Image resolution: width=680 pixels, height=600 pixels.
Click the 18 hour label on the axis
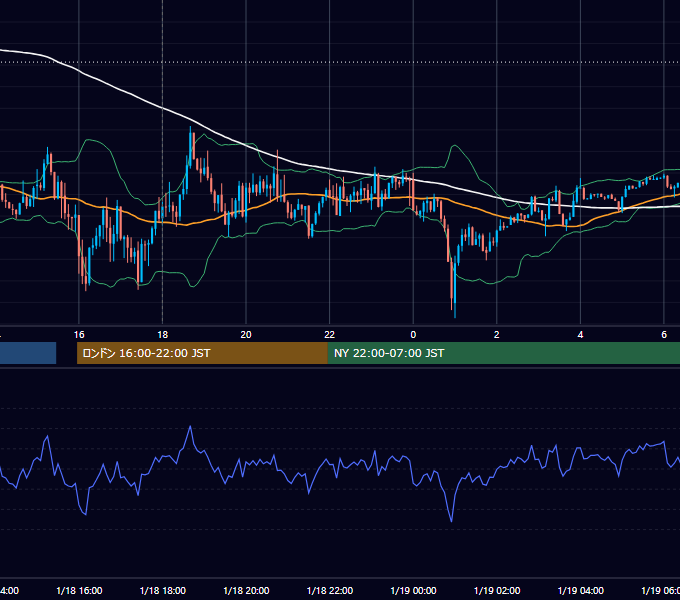point(163,335)
